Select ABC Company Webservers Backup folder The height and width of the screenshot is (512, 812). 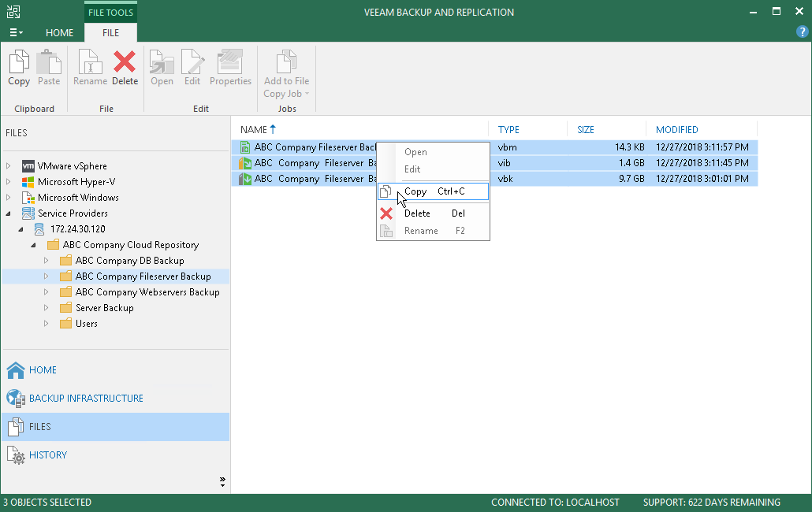tap(147, 292)
